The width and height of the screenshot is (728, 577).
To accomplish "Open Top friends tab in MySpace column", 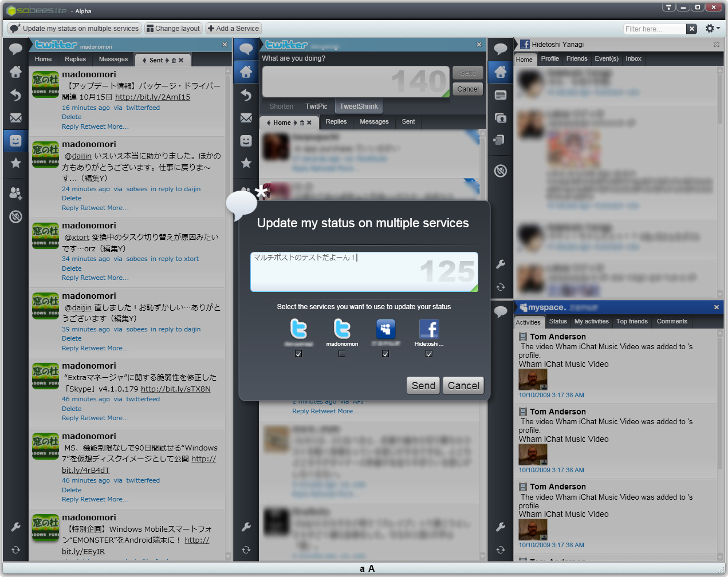I will pos(632,321).
